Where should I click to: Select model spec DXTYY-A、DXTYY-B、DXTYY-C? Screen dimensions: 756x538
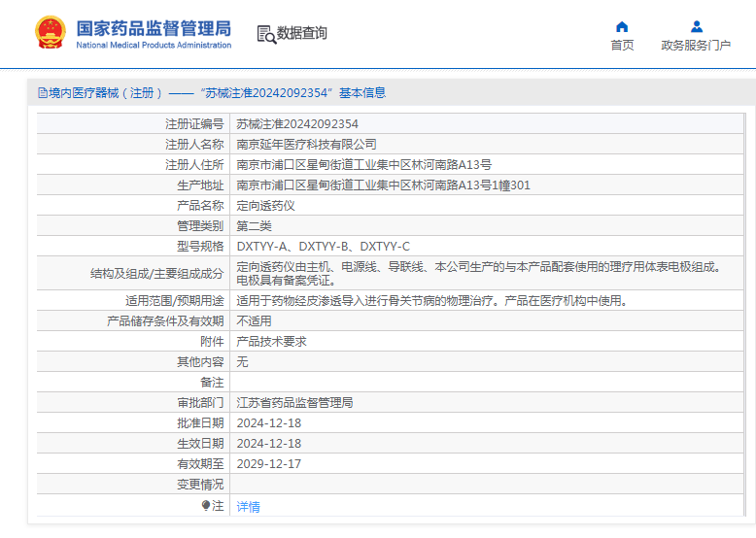coord(323,247)
